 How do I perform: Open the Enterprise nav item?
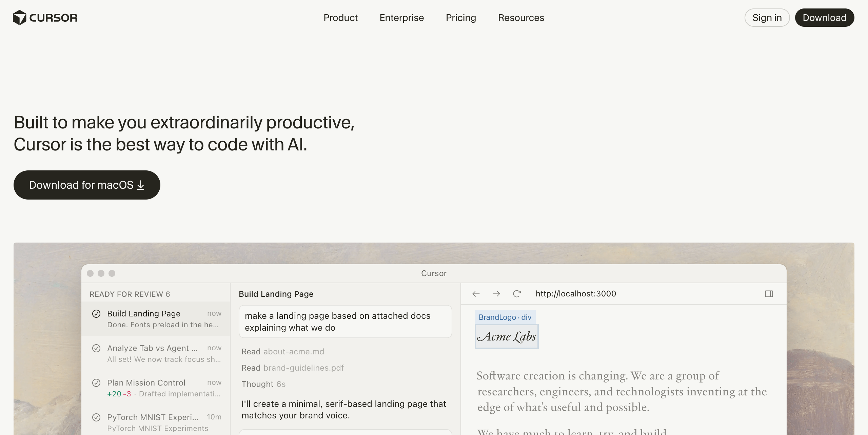pyautogui.click(x=401, y=18)
